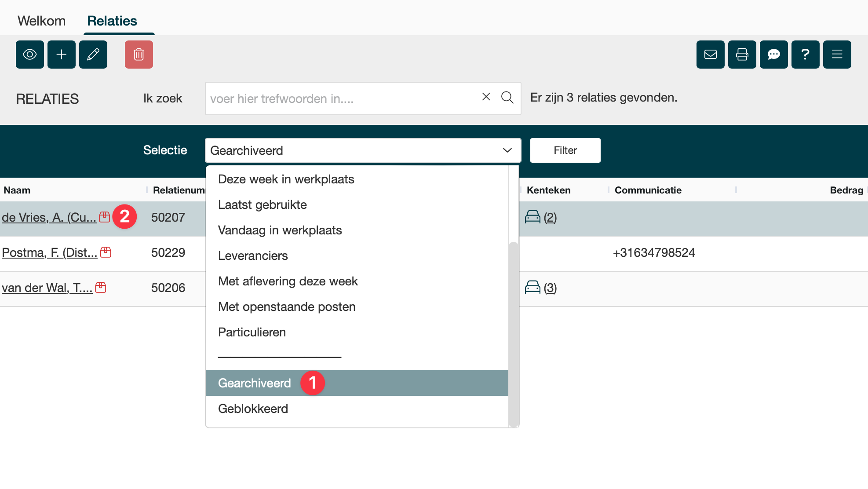
Task: Open the hamburger menu icon
Action: (837, 55)
